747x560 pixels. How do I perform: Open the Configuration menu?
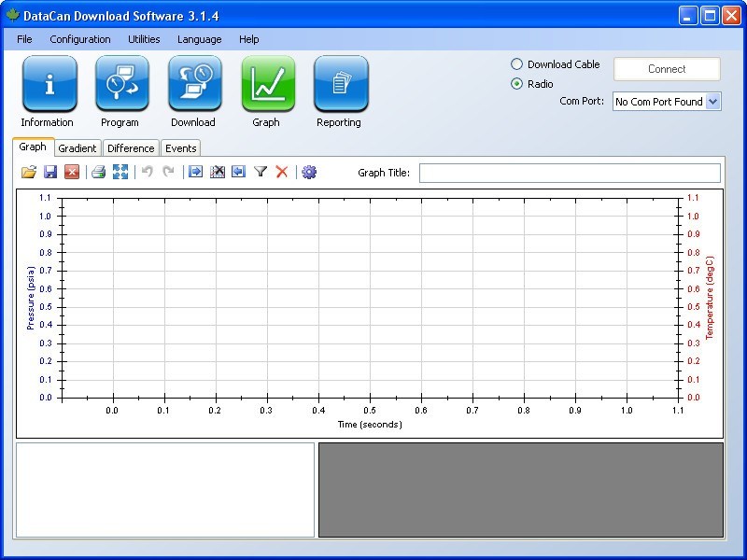(80, 39)
